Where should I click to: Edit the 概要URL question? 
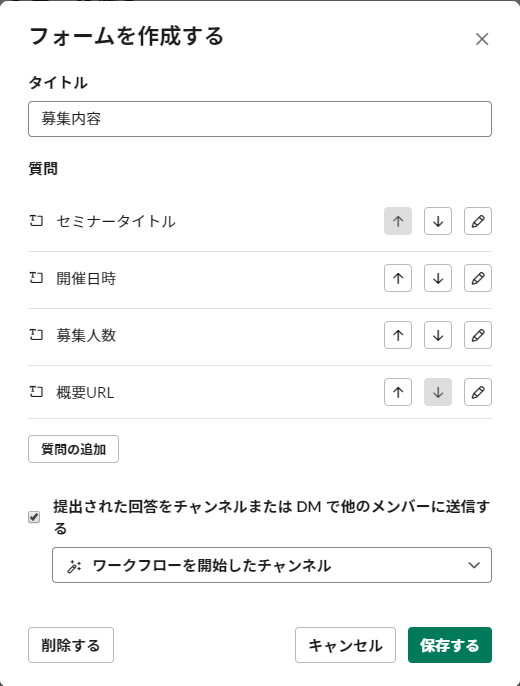(478, 392)
